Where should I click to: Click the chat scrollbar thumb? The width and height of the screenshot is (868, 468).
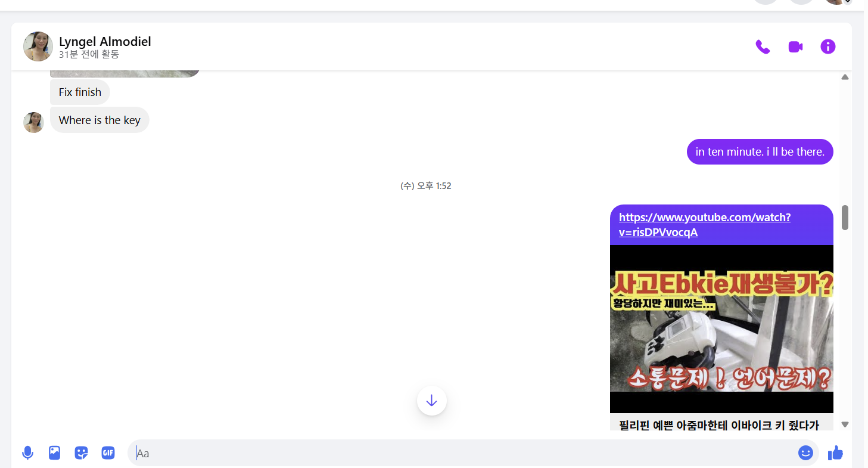coord(845,218)
